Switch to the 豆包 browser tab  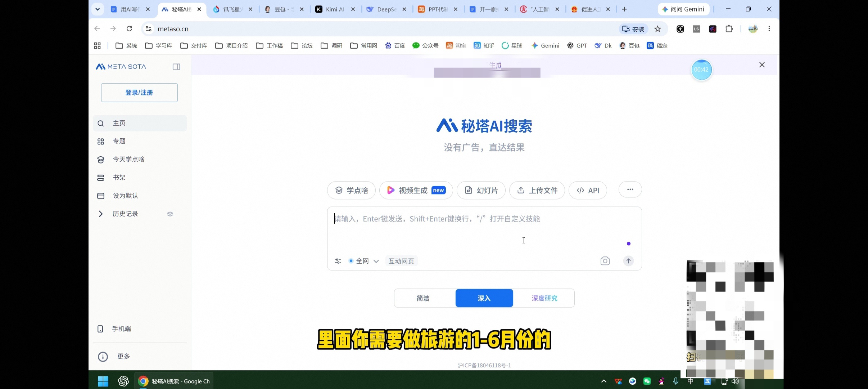coord(284,9)
